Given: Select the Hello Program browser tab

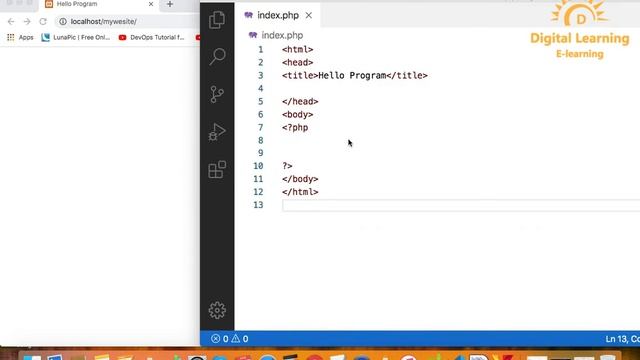Looking at the screenshot, I should pyautogui.click(x=77, y=4).
